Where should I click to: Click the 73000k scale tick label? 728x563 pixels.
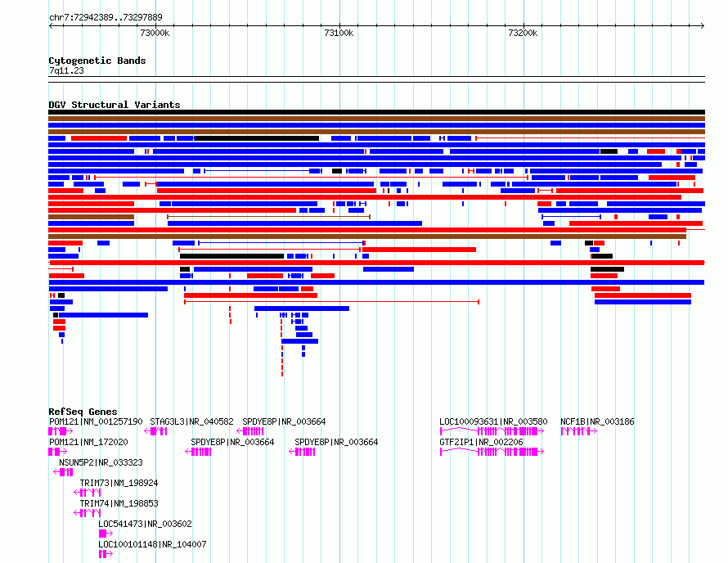[x=155, y=33]
